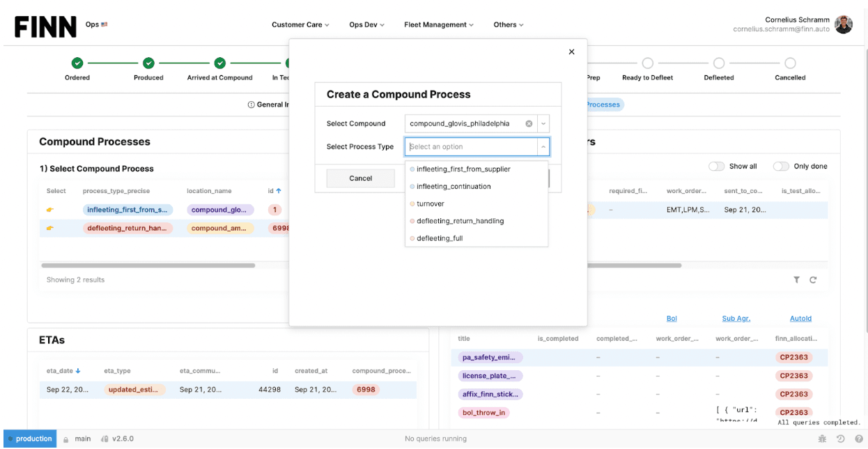Toggle the Only done switch

[781, 166]
